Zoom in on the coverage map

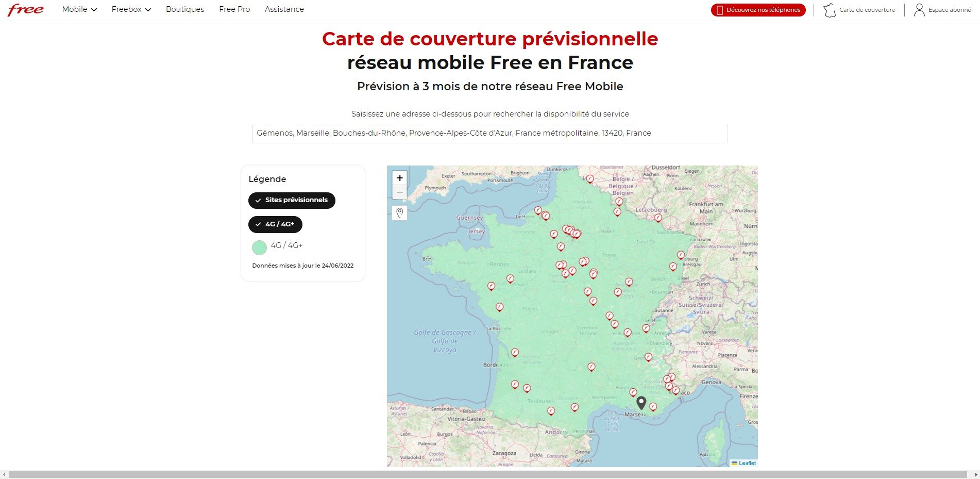[x=399, y=178]
